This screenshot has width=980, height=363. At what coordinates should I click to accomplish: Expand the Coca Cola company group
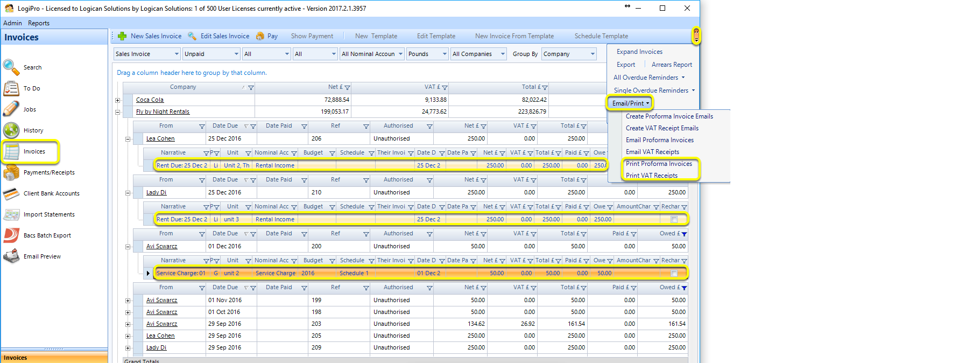(118, 100)
